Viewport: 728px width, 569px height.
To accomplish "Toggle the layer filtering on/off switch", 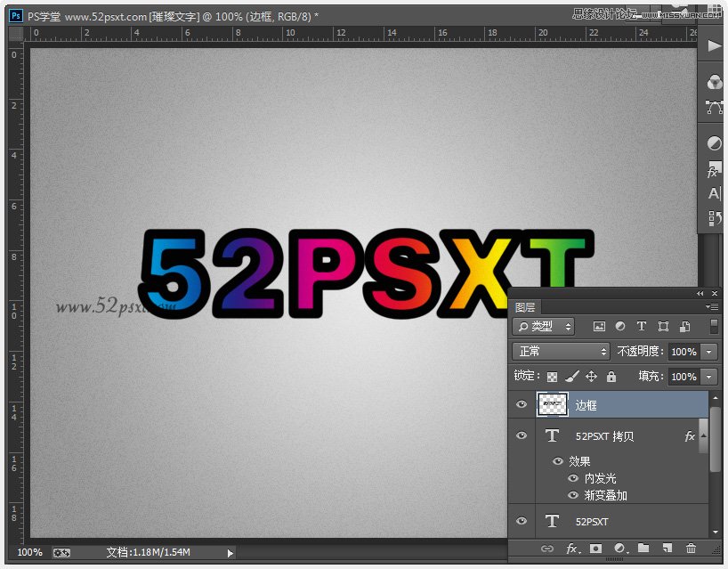I will [x=714, y=326].
